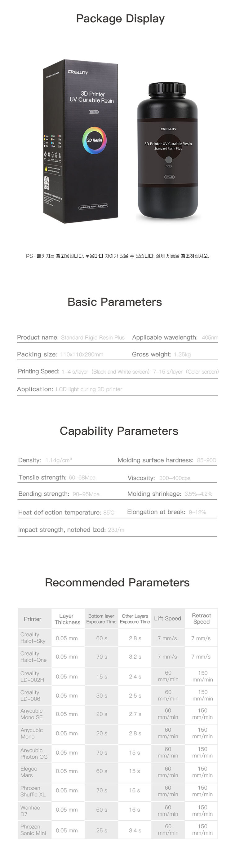Click the Bottom layer Exposure Time column header
235x868 pixels.
(101, 619)
